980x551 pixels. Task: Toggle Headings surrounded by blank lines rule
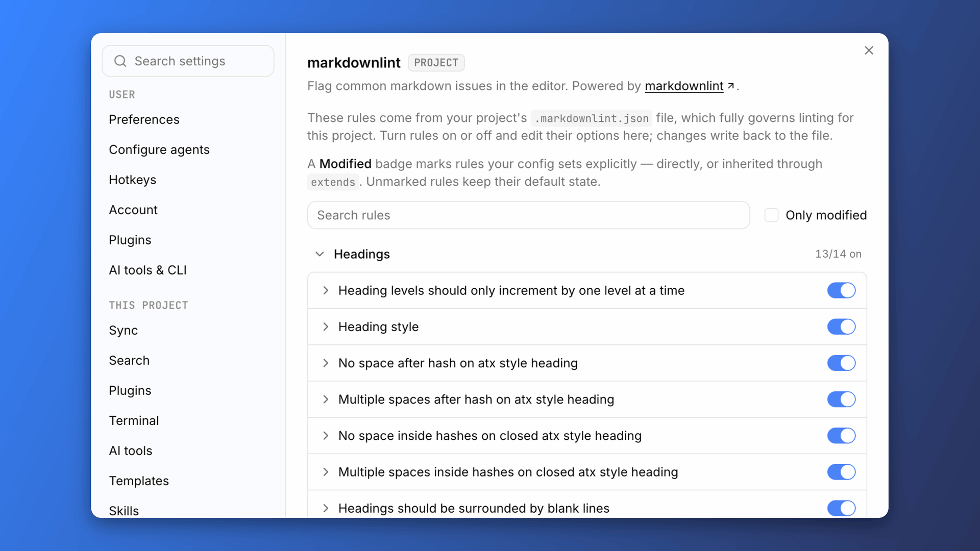click(841, 508)
